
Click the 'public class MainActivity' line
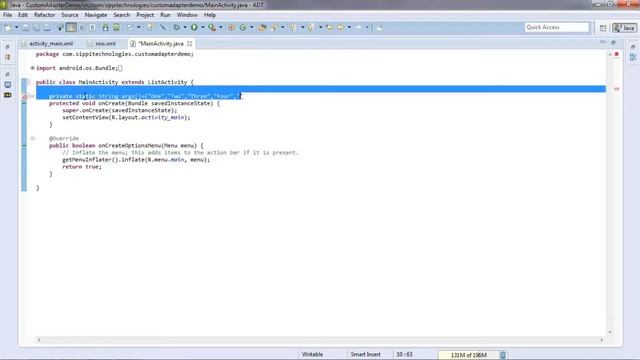pos(114,82)
